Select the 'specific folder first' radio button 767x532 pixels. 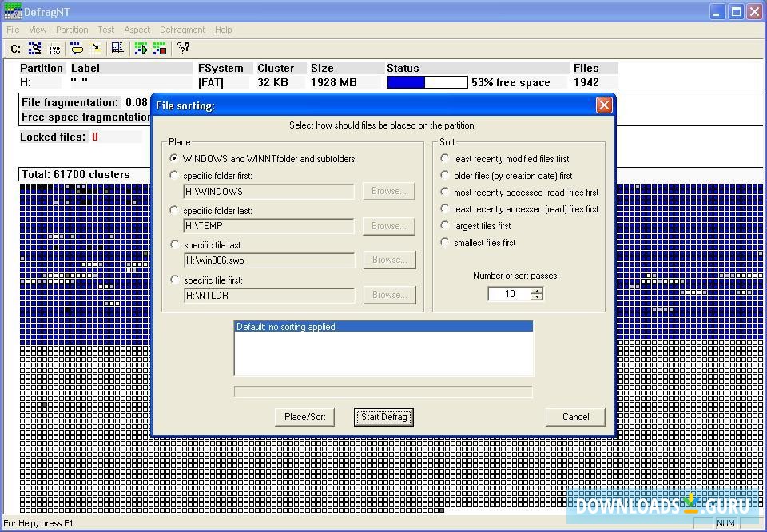[173, 175]
